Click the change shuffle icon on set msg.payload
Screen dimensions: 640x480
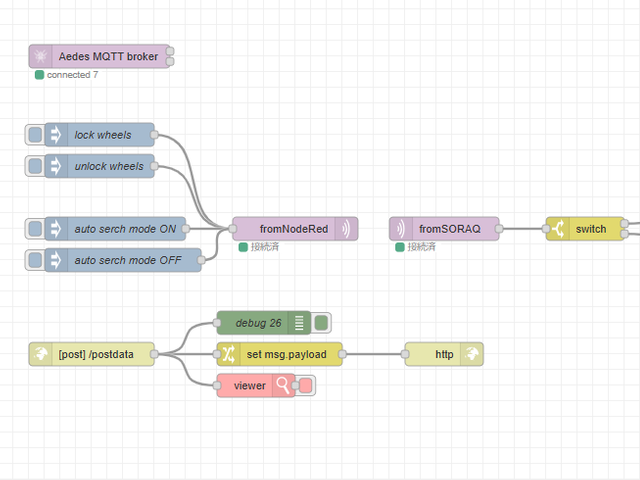[x=229, y=354]
